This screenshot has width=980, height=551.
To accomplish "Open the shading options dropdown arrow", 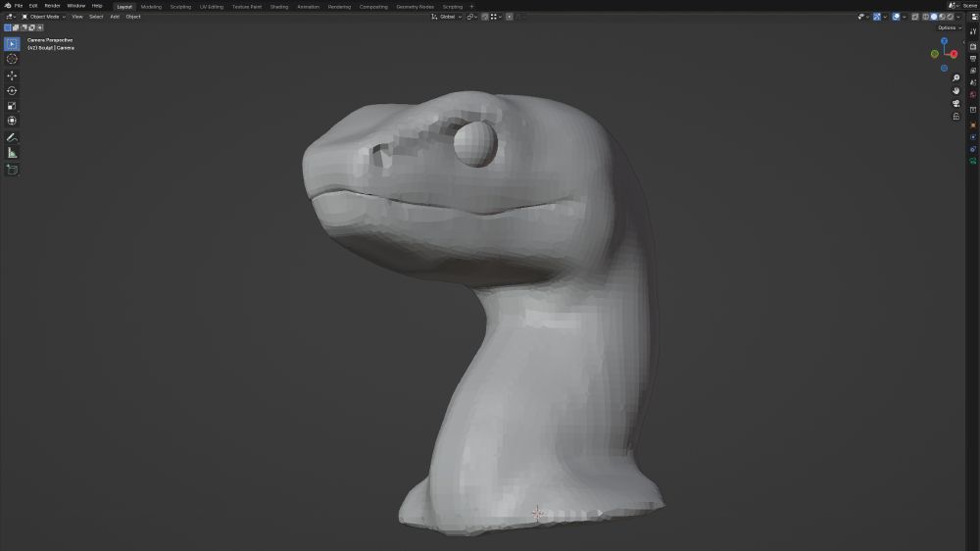I will click(958, 17).
